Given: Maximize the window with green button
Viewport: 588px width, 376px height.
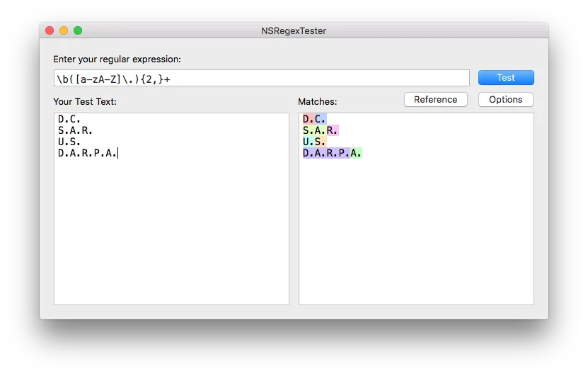Looking at the screenshot, I should pyautogui.click(x=78, y=30).
